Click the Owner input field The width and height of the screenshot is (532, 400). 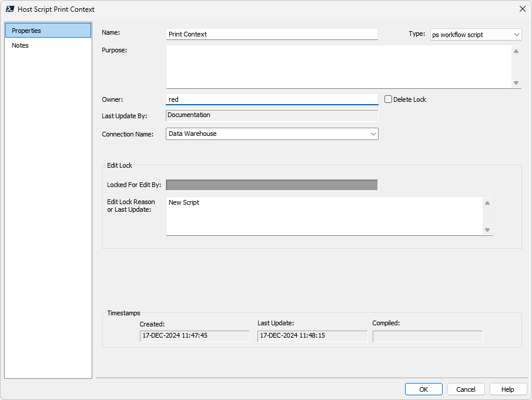tap(272, 99)
